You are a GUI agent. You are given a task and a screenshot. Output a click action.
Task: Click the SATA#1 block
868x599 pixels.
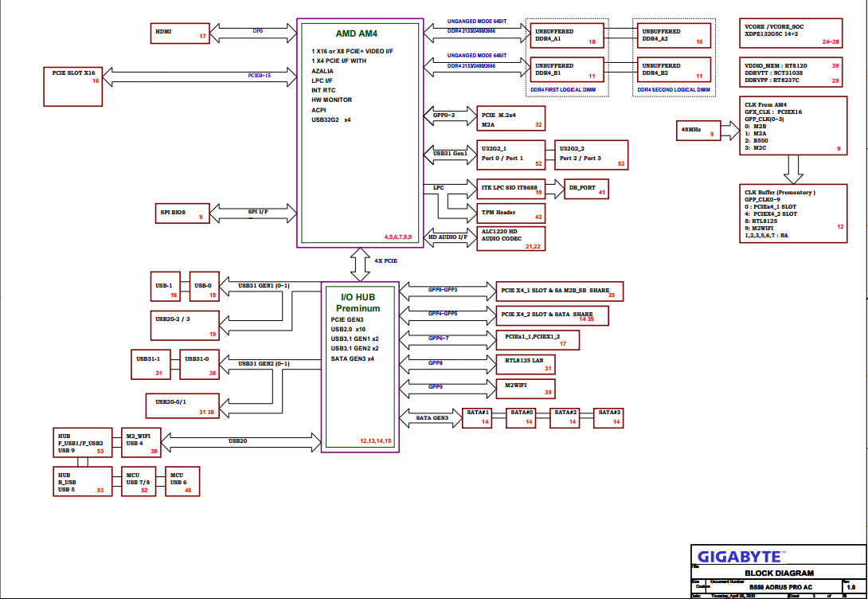coord(477,418)
